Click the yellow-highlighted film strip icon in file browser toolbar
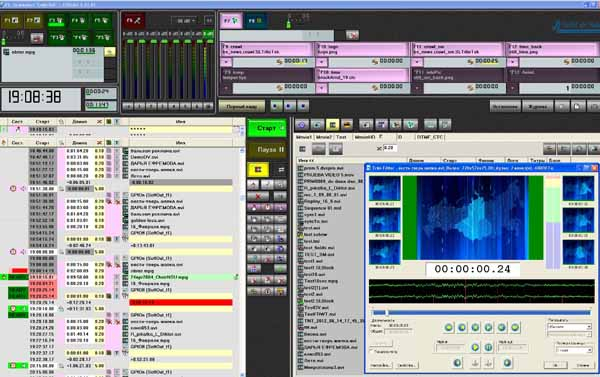This screenshot has height=377, width=600. (332, 124)
